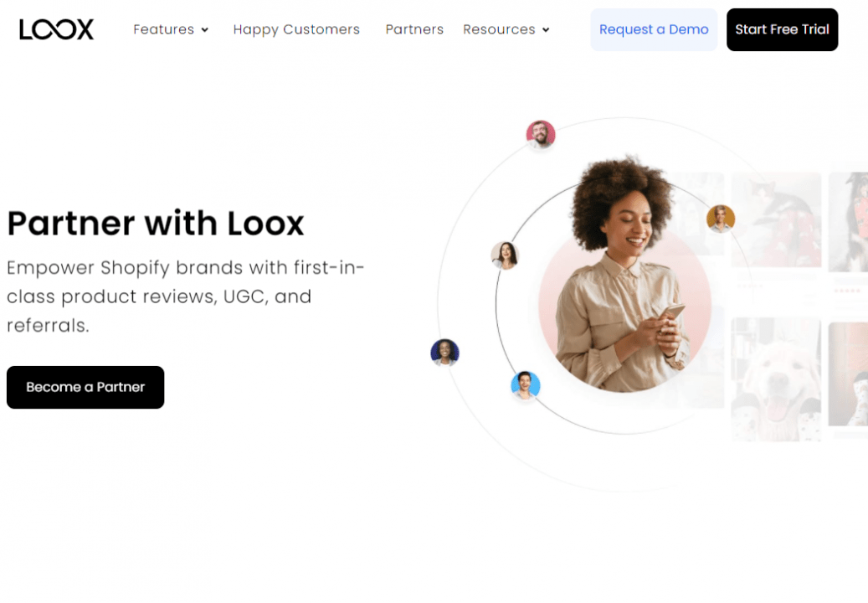Select the avatar with orange background

click(720, 218)
